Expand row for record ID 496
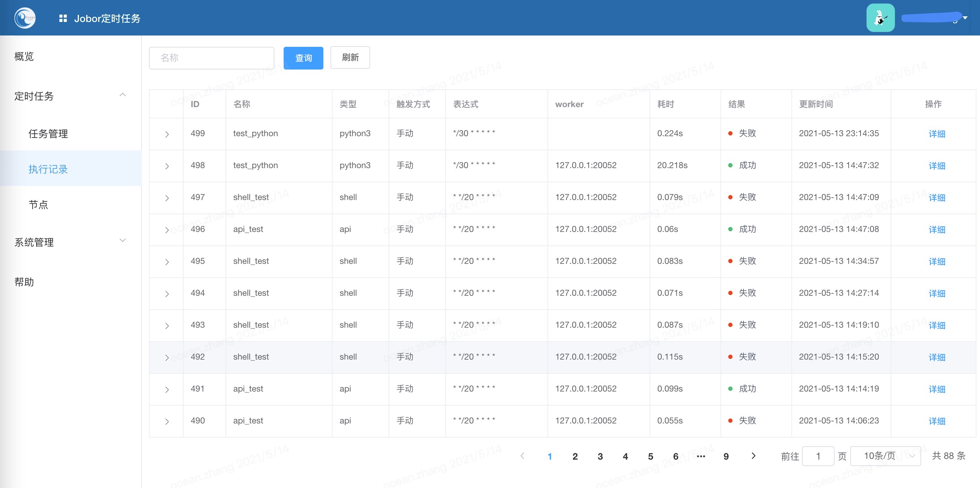The image size is (980, 488). (167, 229)
